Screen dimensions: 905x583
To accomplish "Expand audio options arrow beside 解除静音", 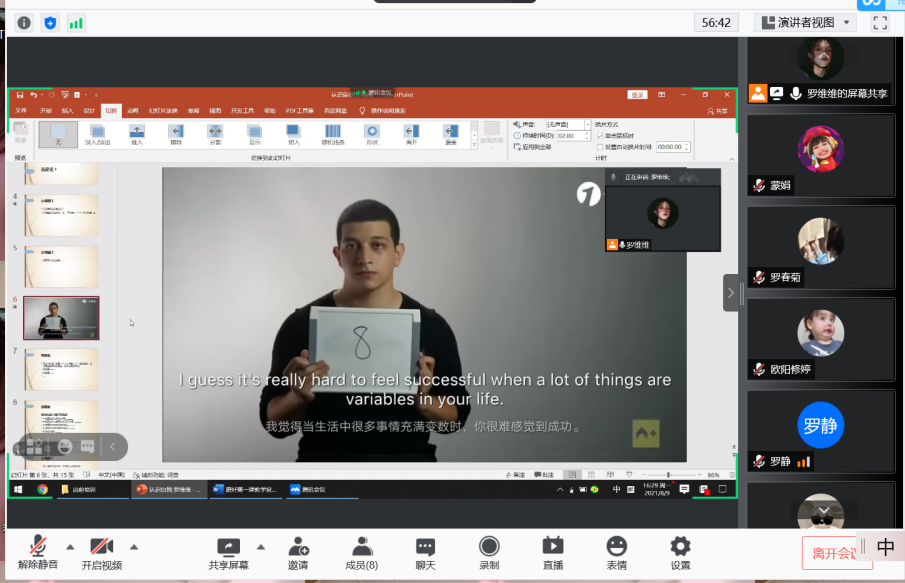I will click(x=70, y=546).
